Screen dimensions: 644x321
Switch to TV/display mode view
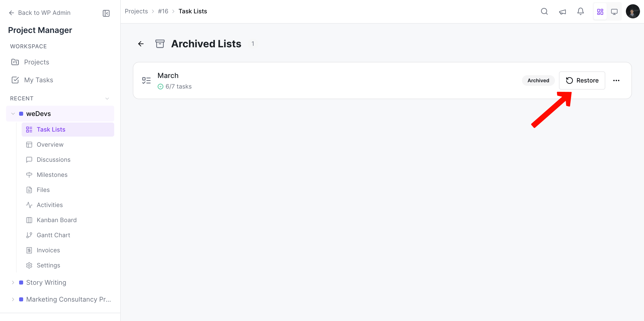click(x=615, y=11)
